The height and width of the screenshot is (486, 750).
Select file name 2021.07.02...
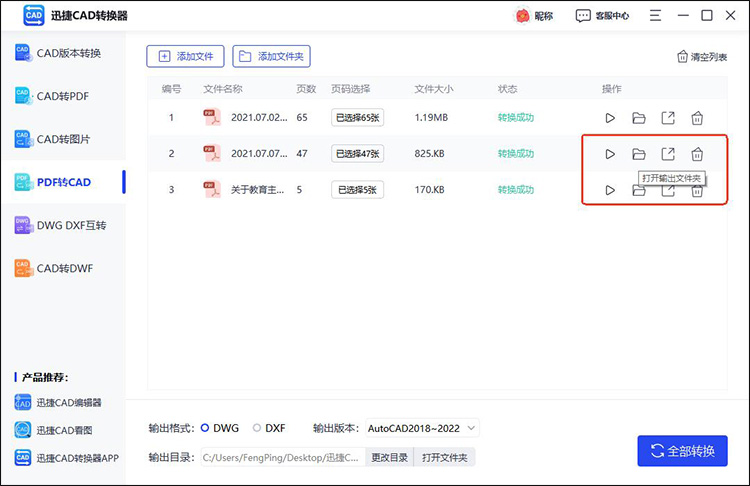click(259, 118)
